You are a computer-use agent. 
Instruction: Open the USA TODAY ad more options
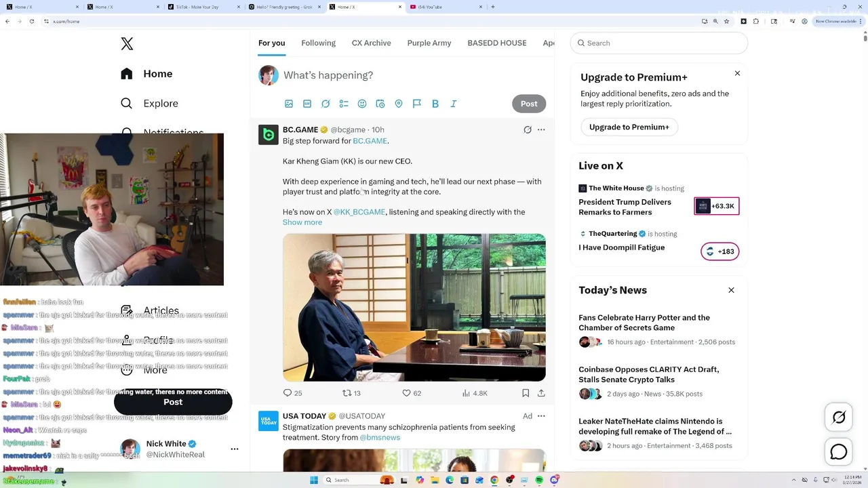tap(541, 416)
